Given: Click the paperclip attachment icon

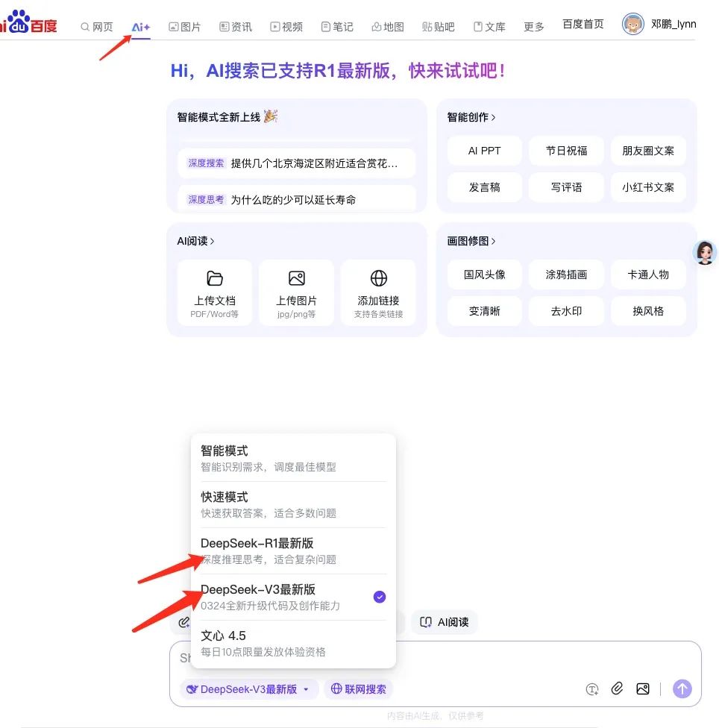Looking at the screenshot, I should click(617, 688).
